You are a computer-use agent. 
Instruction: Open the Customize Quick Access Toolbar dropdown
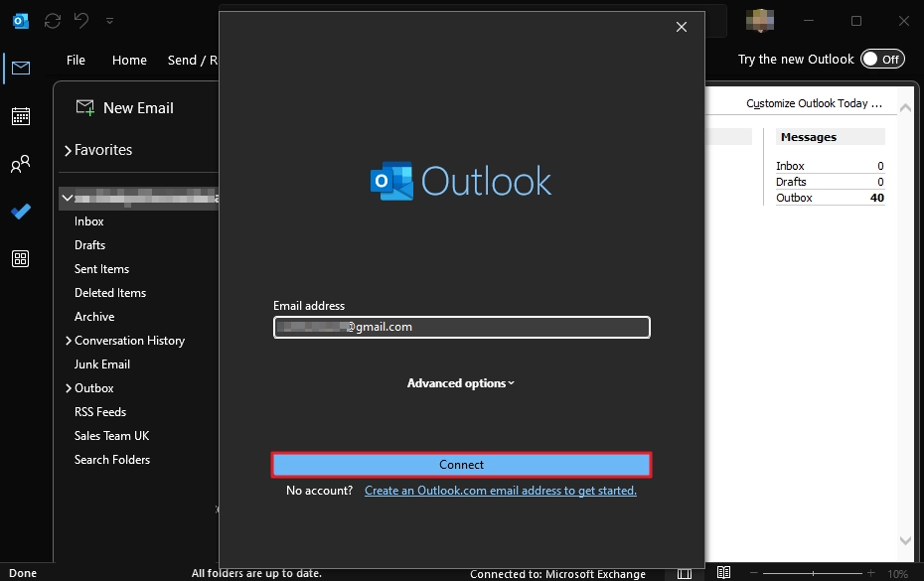click(109, 21)
